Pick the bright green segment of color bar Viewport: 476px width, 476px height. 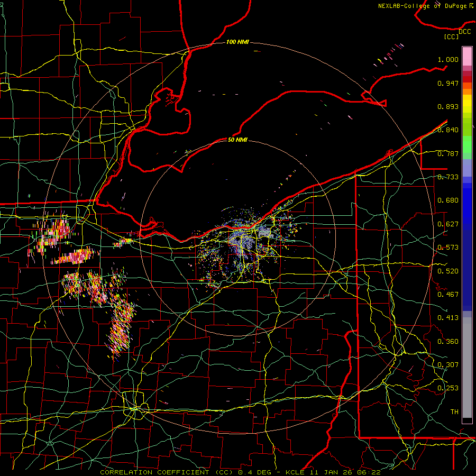(x=467, y=144)
